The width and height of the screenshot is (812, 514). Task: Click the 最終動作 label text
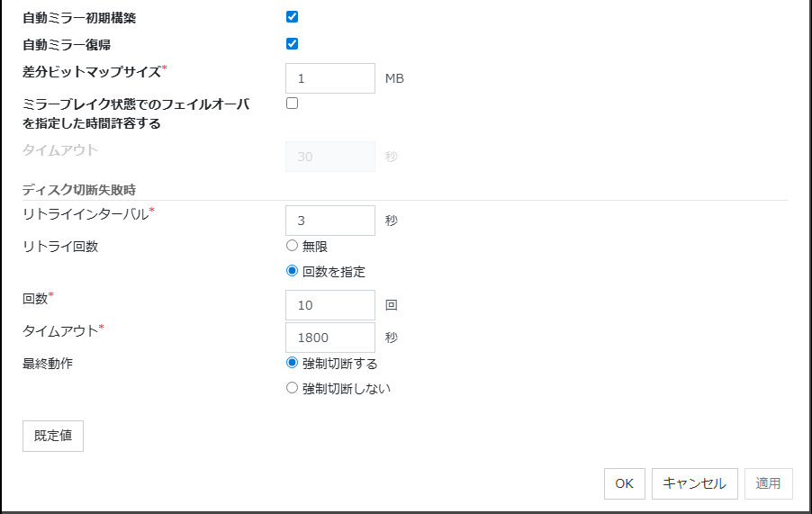click(x=49, y=365)
